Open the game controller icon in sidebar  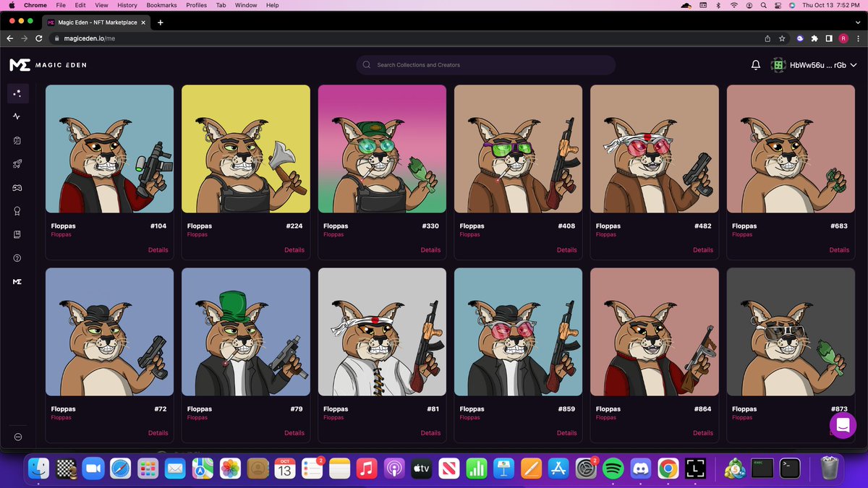[x=17, y=187]
